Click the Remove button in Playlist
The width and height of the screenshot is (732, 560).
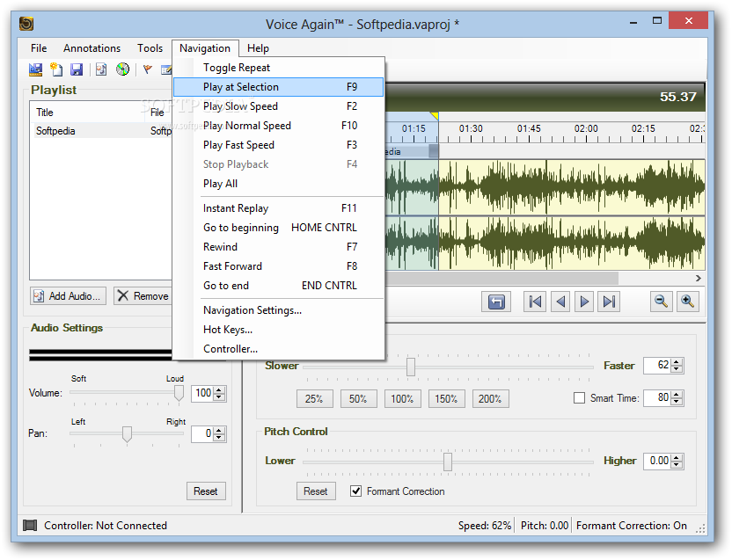pyautogui.click(x=143, y=296)
